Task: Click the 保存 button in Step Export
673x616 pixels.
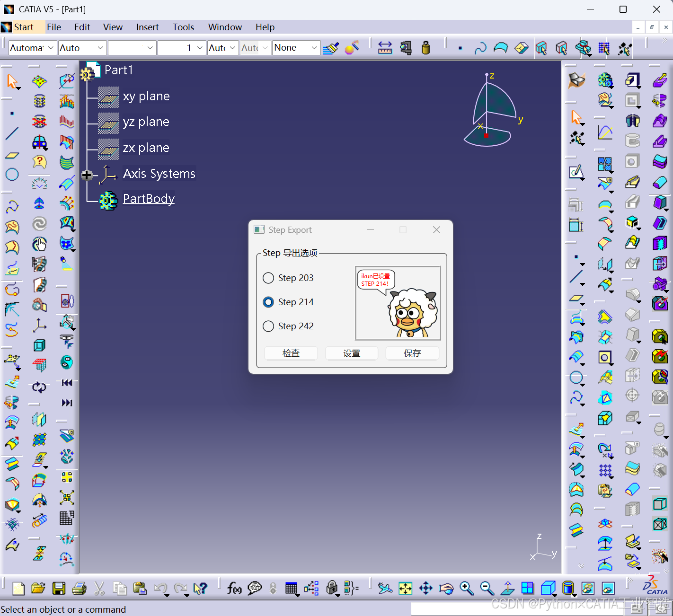Action: click(x=412, y=353)
